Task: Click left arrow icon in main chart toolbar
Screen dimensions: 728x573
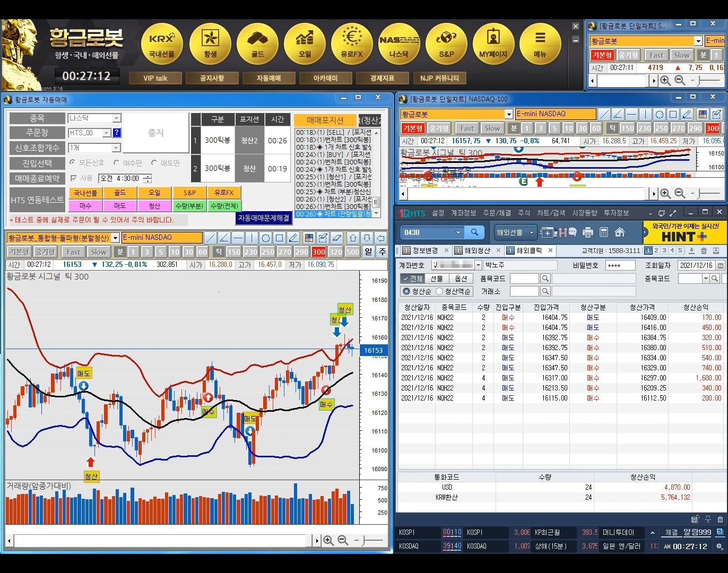Action: [380, 238]
